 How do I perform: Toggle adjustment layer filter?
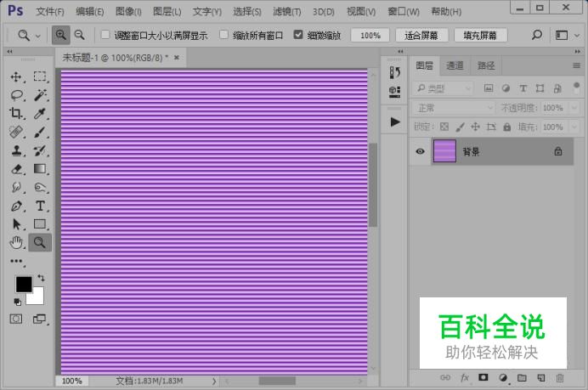506,88
